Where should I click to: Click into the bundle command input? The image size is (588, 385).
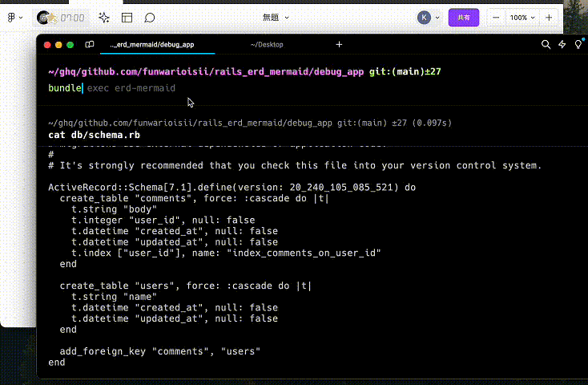[65, 88]
